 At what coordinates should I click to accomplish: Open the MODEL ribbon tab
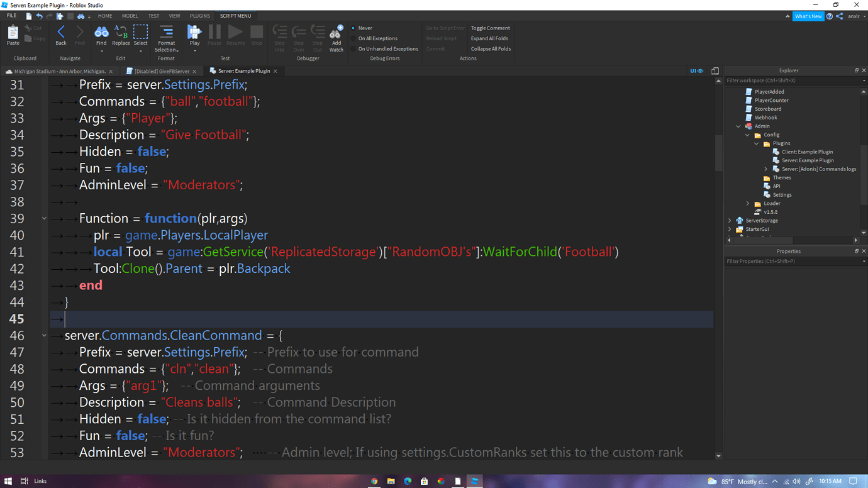tap(130, 16)
